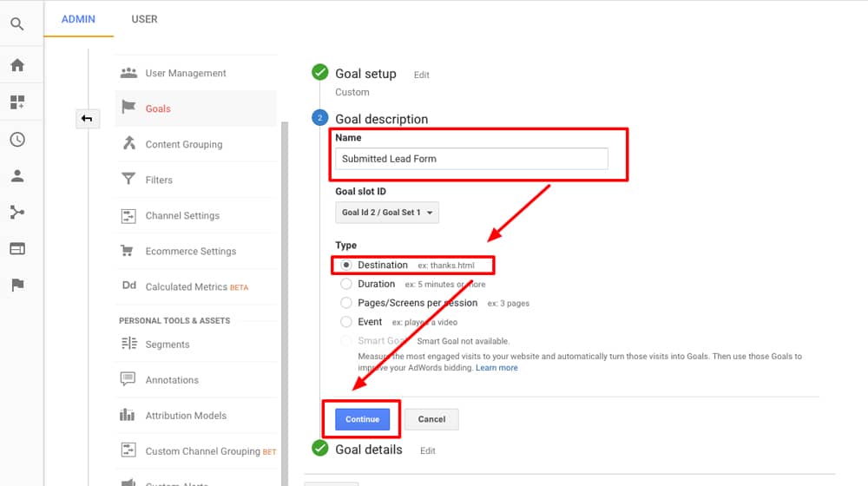The image size is (868, 486).
Task: Open Audience person icon in sidebar
Action: pyautogui.click(x=17, y=176)
